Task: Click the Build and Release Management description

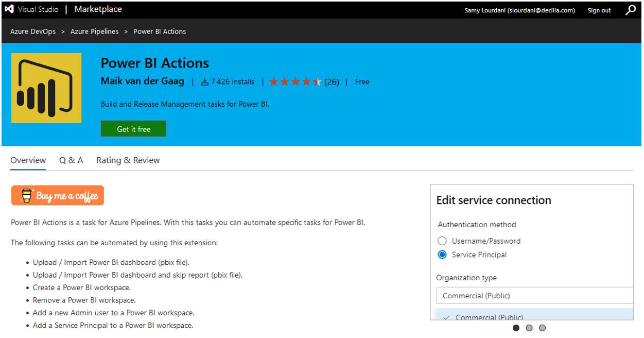Action: (x=185, y=105)
